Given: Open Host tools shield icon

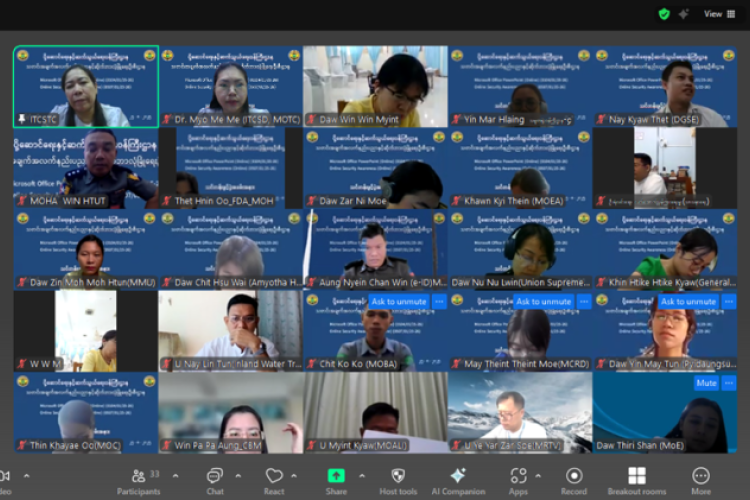Looking at the screenshot, I should click(398, 476).
